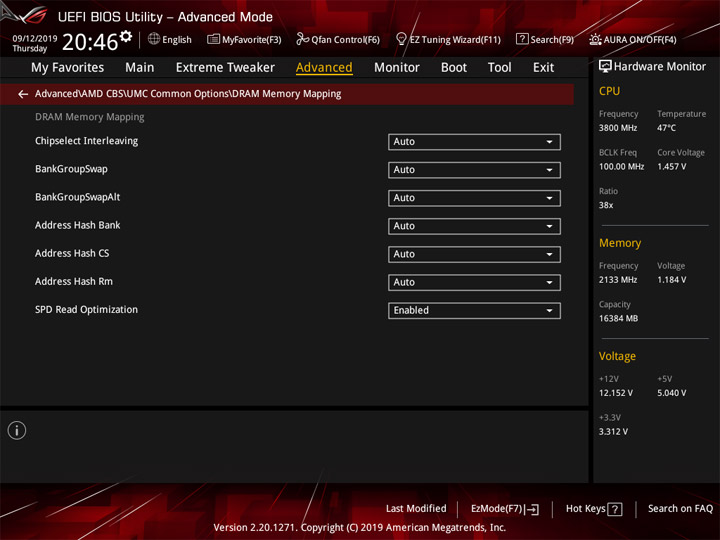The height and width of the screenshot is (540, 720).
Task: Click the info icon in the help area
Action: click(x=17, y=430)
